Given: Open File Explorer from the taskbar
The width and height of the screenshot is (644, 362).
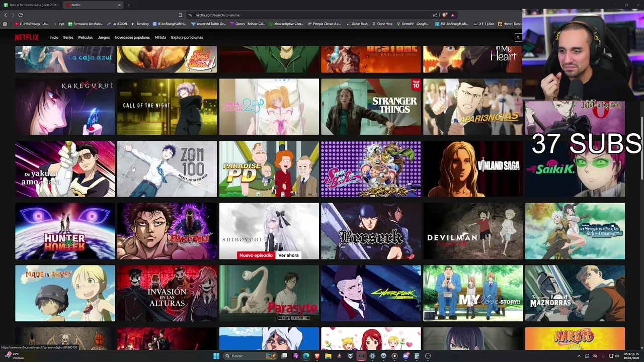Looking at the screenshot, I should (328, 356).
